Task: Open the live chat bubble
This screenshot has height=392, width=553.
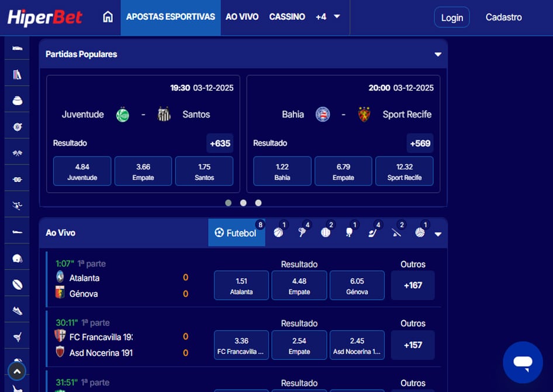Action: tap(522, 362)
